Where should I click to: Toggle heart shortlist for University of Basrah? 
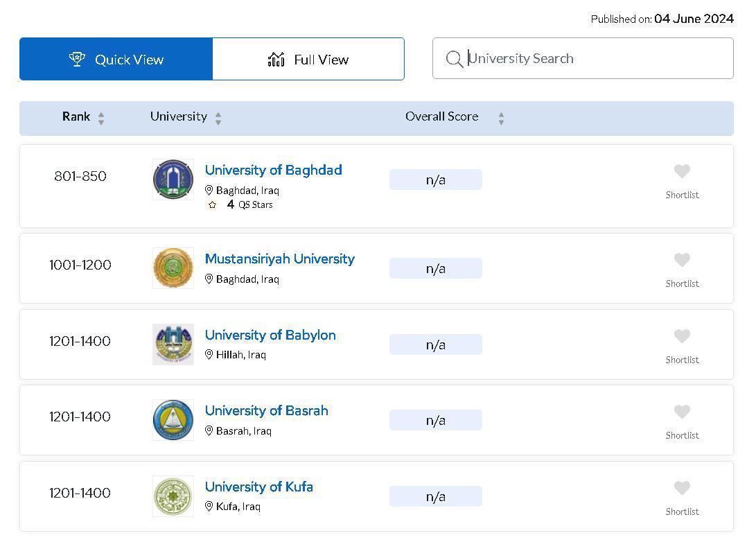click(x=682, y=412)
